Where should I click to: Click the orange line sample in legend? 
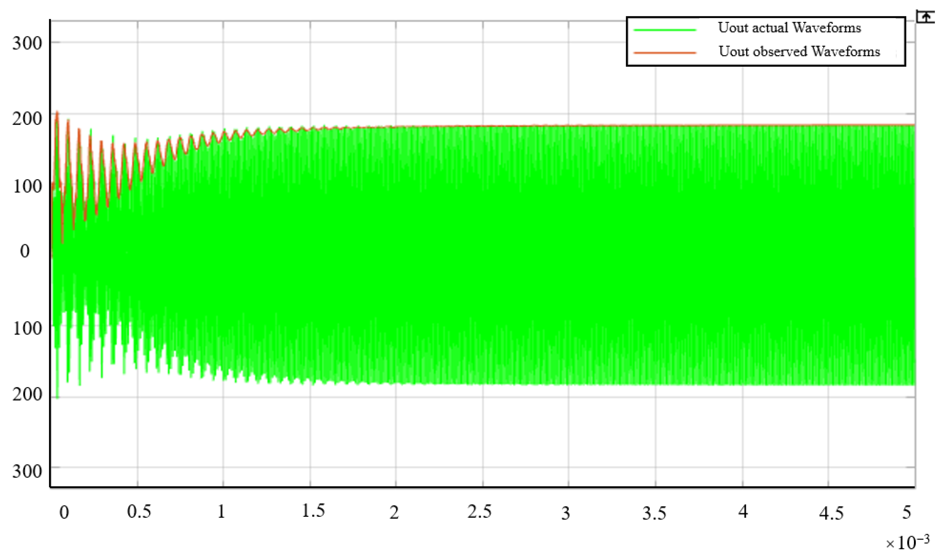click(665, 53)
